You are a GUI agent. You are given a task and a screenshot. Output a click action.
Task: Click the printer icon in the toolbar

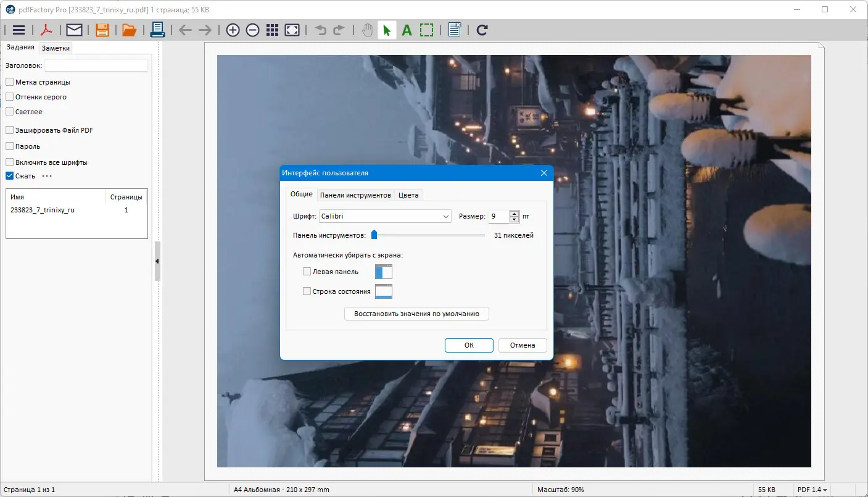pyautogui.click(x=157, y=30)
